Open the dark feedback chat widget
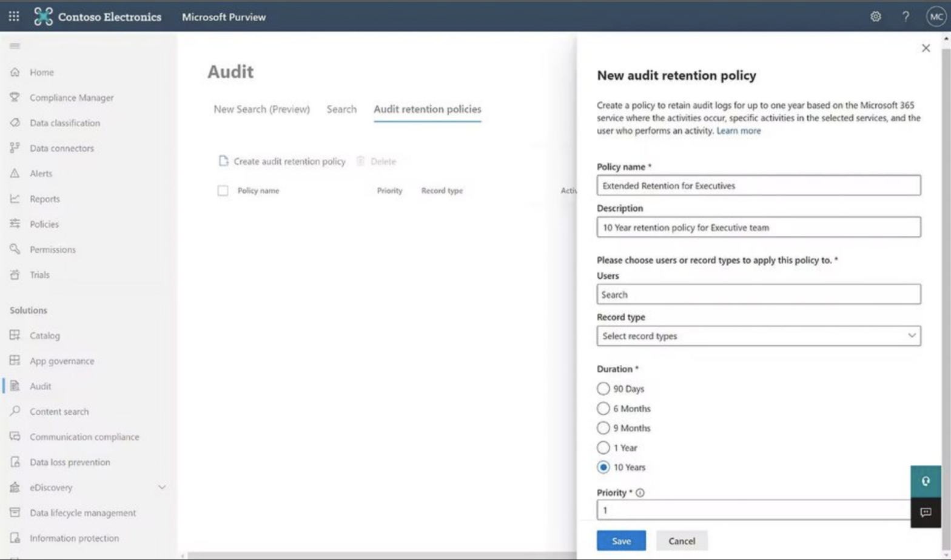The width and height of the screenshot is (951, 560). coord(926,513)
